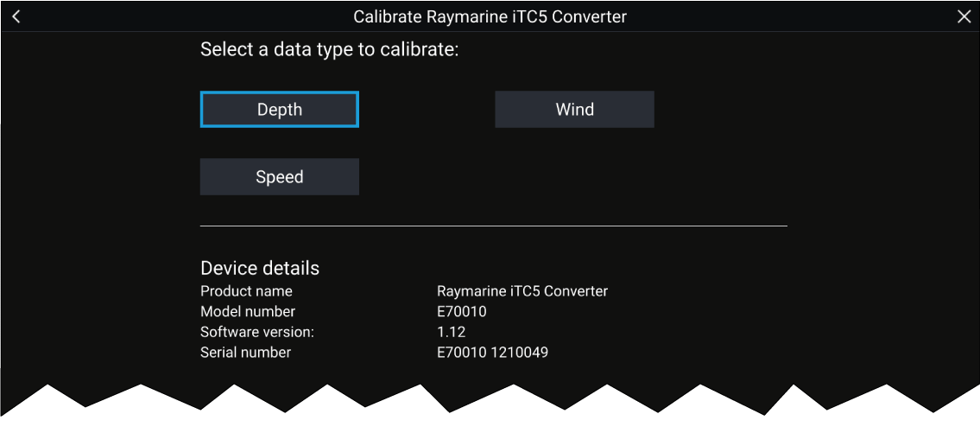This screenshot has height=433, width=980.
Task: Click the 'Model number' label
Action: tap(248, 311)
